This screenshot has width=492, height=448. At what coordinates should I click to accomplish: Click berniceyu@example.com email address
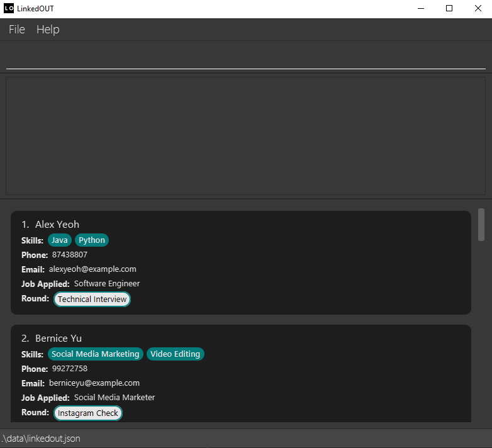[94, 383]
